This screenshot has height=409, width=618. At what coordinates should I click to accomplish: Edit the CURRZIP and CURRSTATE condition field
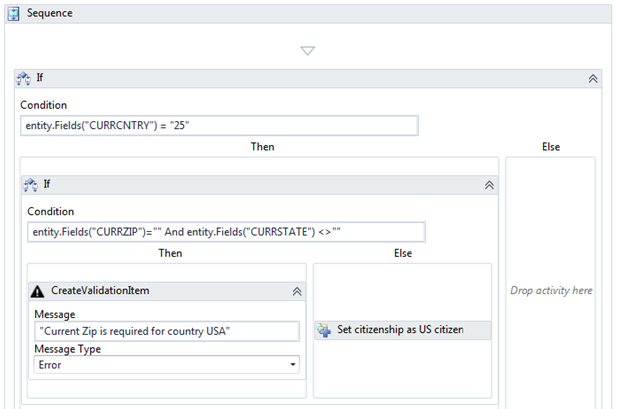point(226,232)
